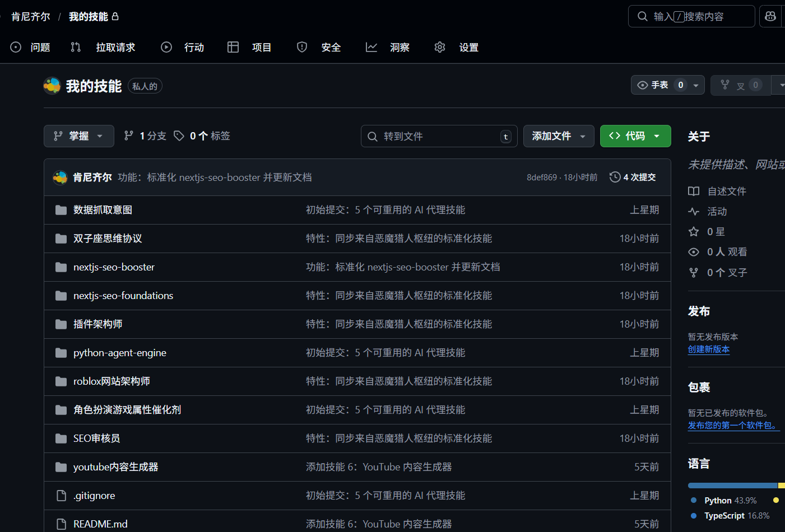Open the green 代码 dropdown button

635,136
